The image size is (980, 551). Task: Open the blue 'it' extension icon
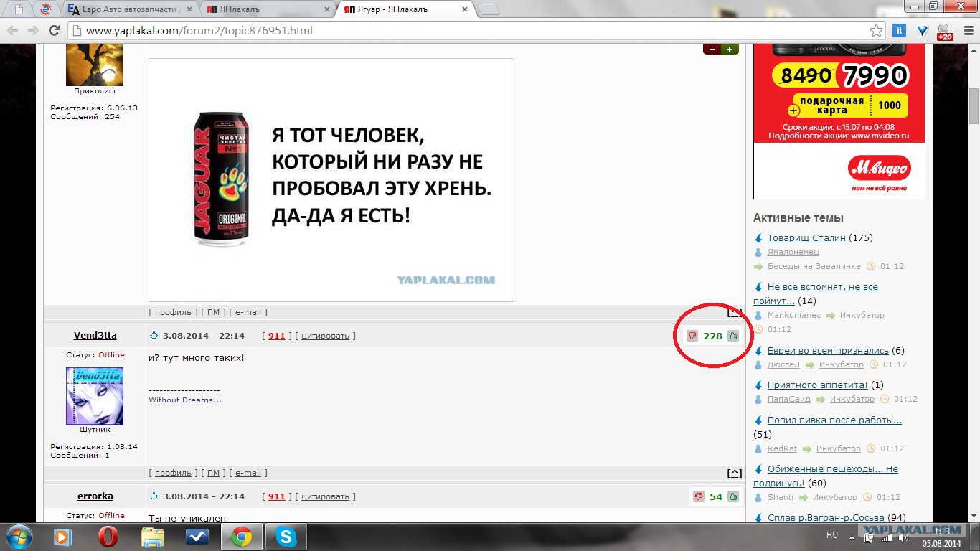899,31
